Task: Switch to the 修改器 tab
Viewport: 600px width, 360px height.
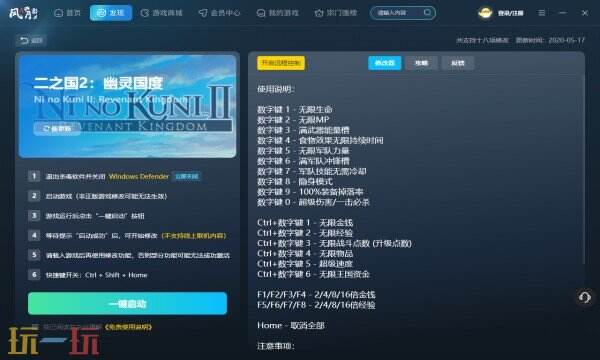Action: tap(385, 63)
